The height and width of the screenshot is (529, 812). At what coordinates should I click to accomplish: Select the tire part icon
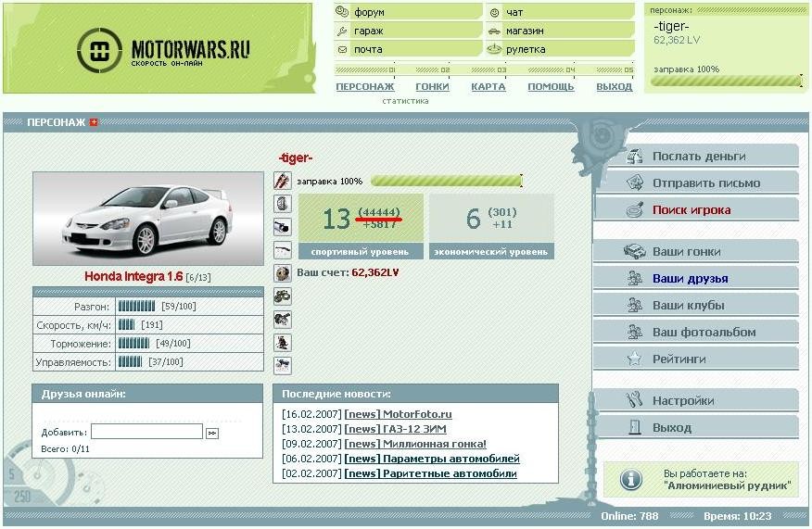[x=282, y=204]
